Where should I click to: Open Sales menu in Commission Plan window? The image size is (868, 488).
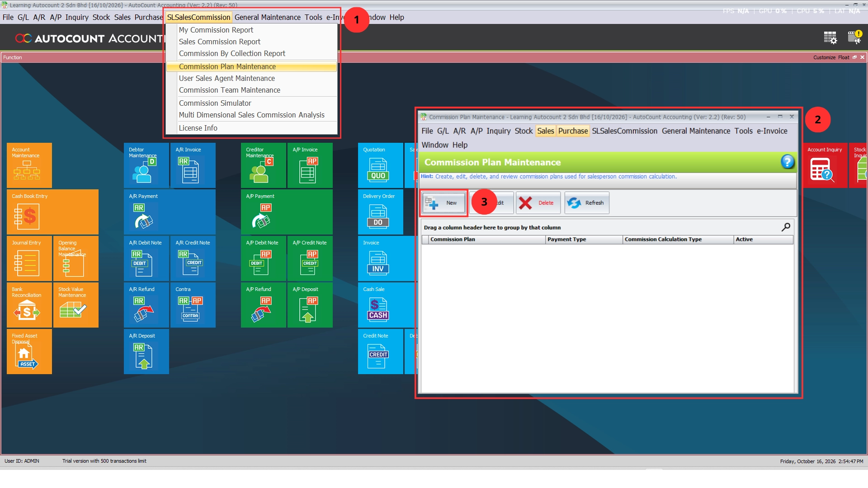546,131
